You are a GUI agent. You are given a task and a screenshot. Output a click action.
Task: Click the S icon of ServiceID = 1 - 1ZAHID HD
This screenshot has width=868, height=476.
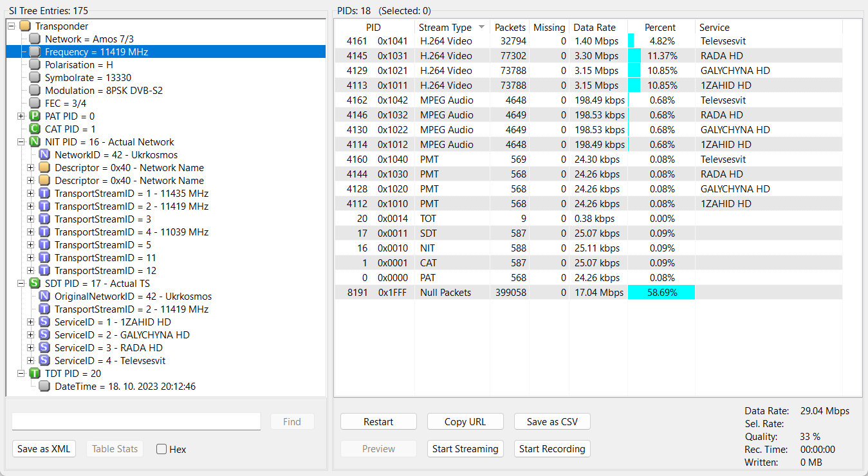tap(44, 322)
